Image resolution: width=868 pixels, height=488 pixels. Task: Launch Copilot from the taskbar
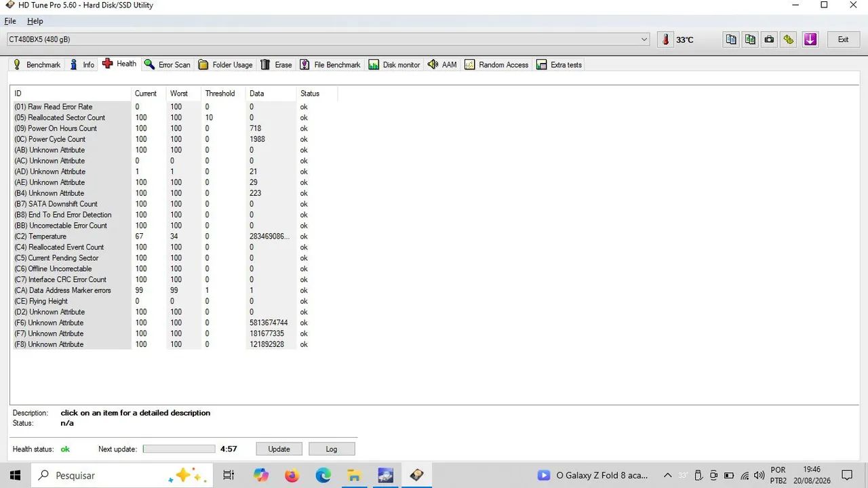[x=261, y=475]
